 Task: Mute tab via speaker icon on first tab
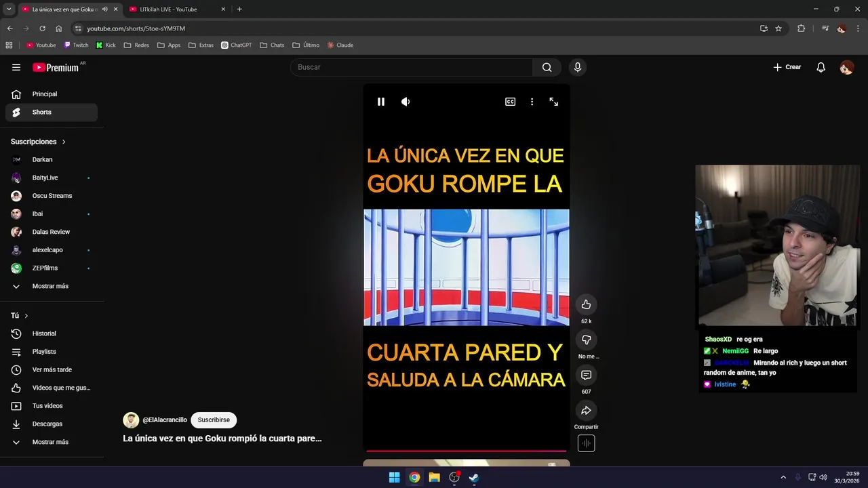point(104,9)
